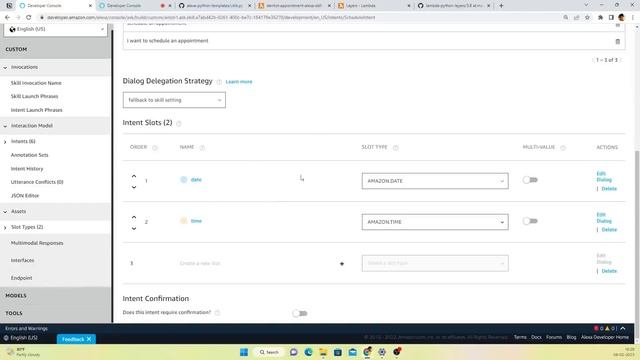Open Settings gear from taskbar
This screenshot has height=360, width=640.
[382, 352]
